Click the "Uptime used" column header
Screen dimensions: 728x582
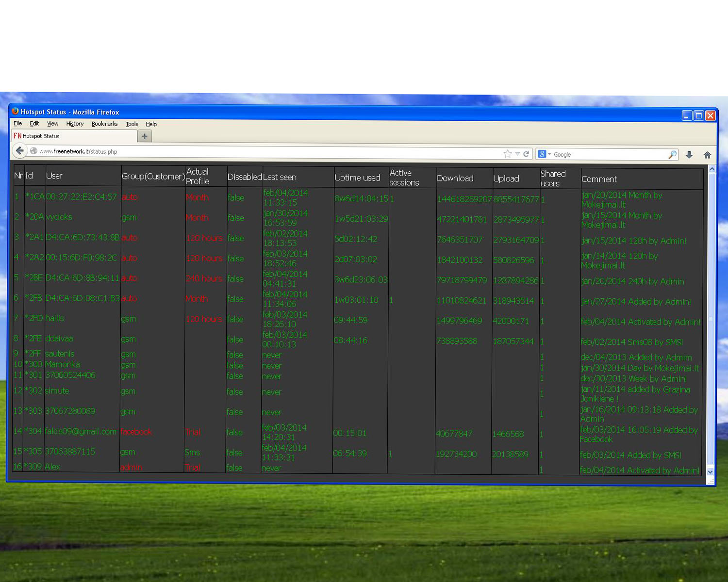[x=357, y=178]
